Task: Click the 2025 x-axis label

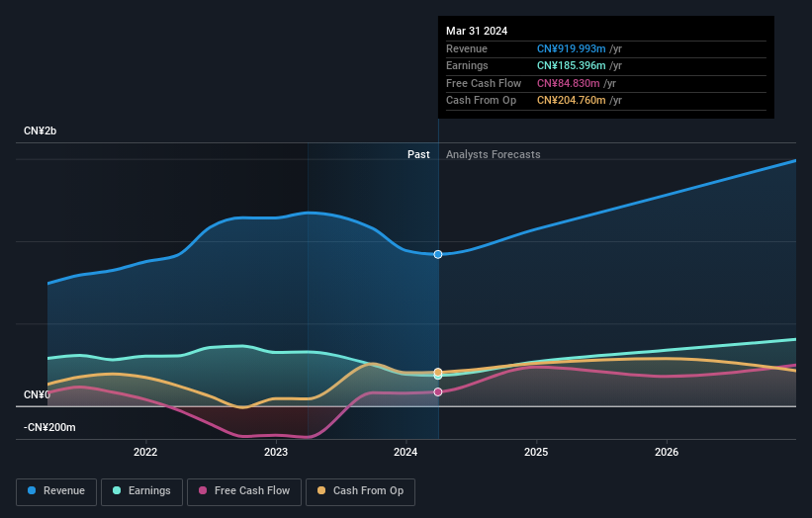Action: (x=536, y=452)
